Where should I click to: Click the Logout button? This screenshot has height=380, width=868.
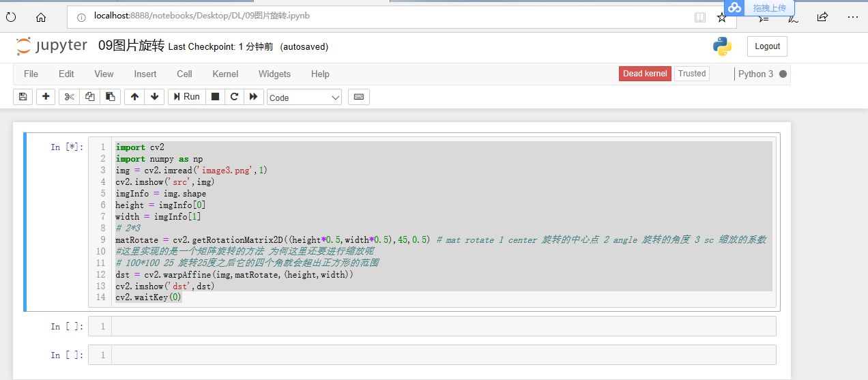(767, 46)
